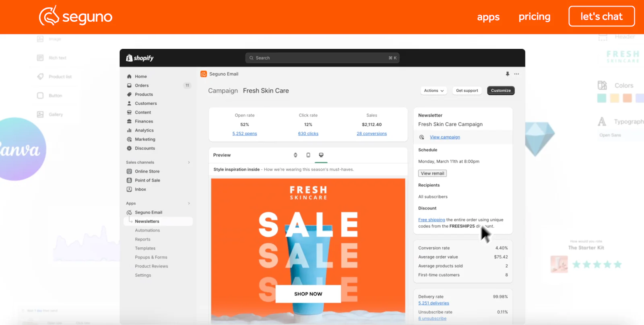The height and width of the screenshot is (325, 644).
Task: Select the yellow color swatch under Colors
Action: coord(615,98)
